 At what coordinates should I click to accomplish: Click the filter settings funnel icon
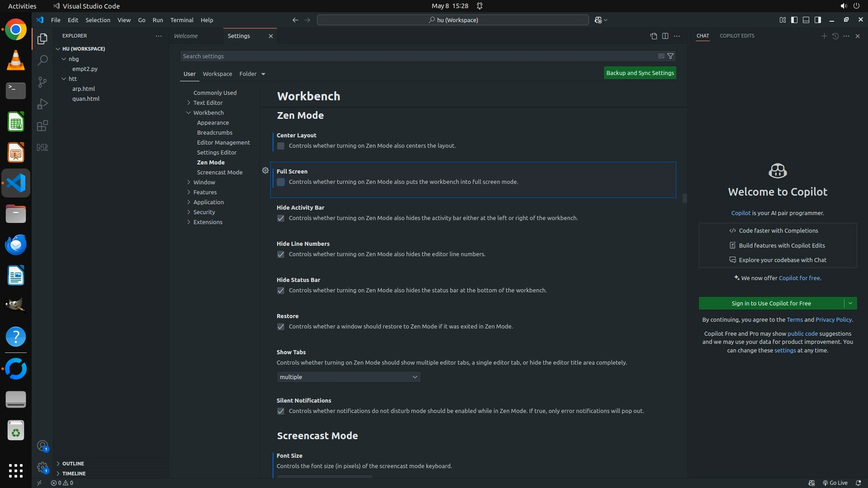pos(671,56)
